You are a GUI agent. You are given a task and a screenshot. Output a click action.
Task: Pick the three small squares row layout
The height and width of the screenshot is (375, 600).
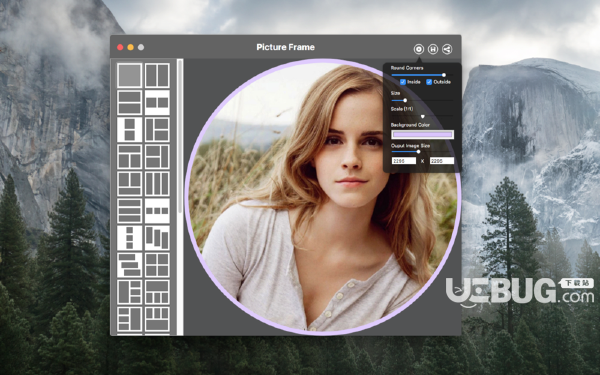(x=157, y=211)
